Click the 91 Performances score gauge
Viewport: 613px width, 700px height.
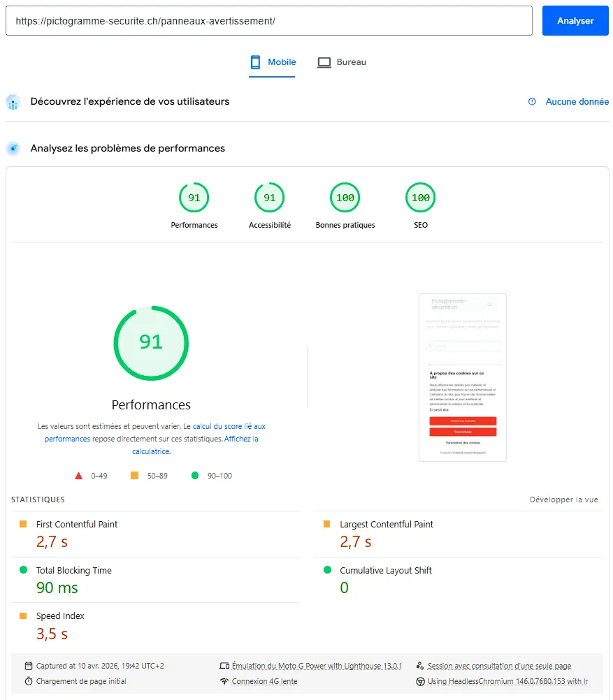click(x=194, y=198)
